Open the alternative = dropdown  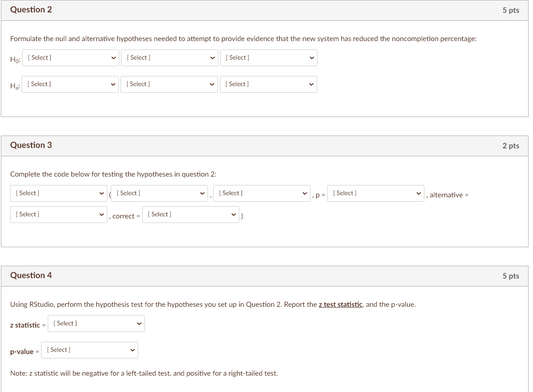(58, 214)
